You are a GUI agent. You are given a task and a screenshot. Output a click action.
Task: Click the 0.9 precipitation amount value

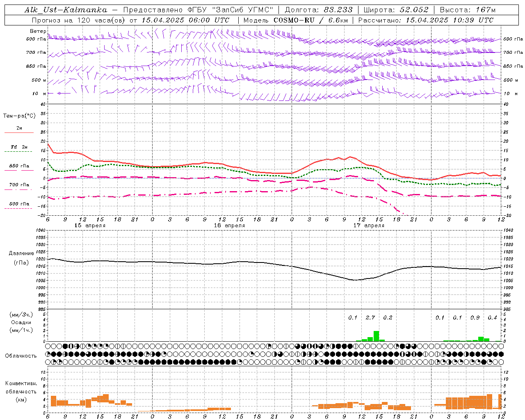(475, 318)
